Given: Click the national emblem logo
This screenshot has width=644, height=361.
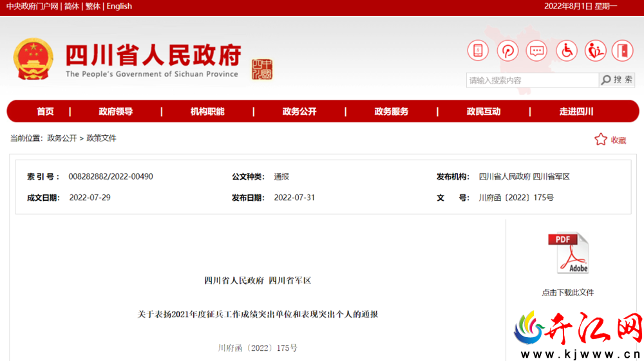Looking at the screenshot, I should pyautogui.click(x=33, y=59).
